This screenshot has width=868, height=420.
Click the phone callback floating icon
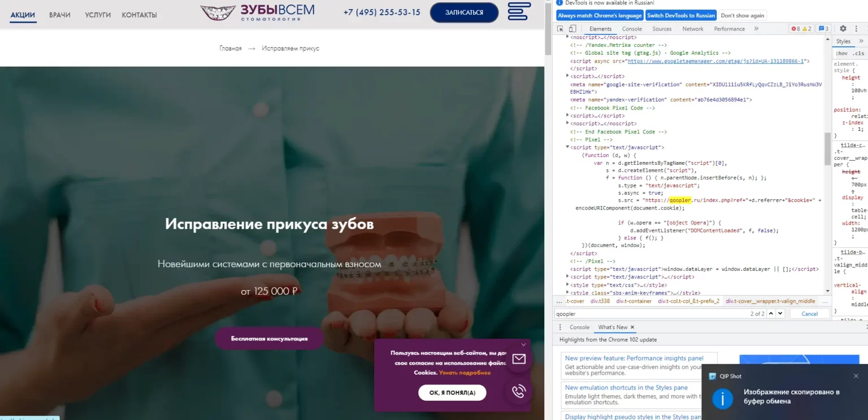coord(518,391)
